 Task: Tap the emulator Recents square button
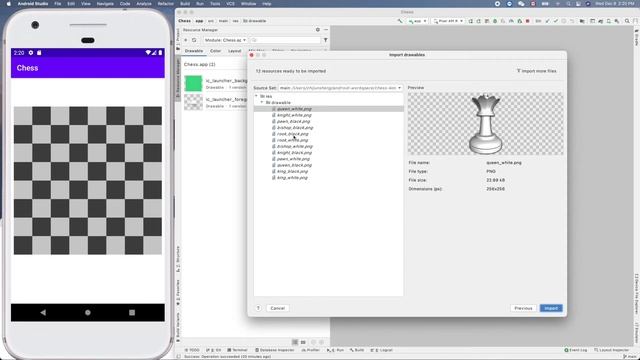point(132,313)
